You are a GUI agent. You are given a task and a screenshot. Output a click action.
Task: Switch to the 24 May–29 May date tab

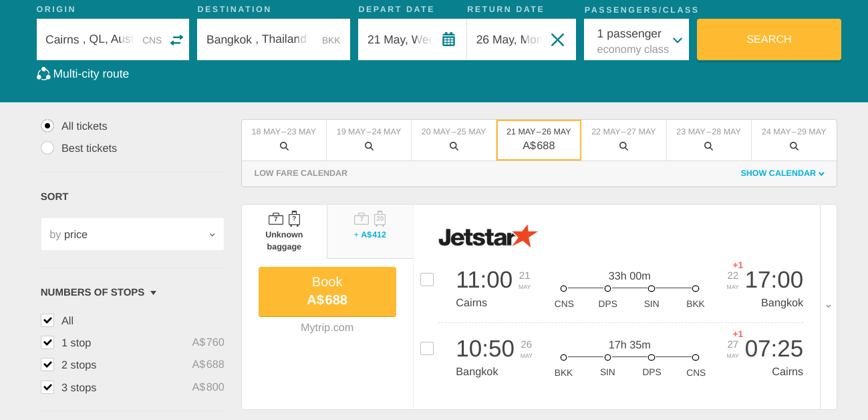coord(794,140)
